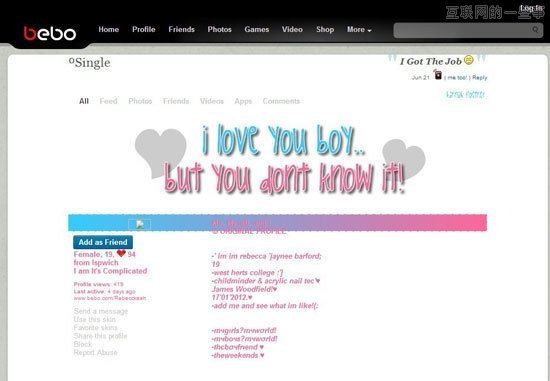Viewport: 550px width, 381px height.
Task: Switch to the profile Photos tab
Action: click(x=140, y=101)
